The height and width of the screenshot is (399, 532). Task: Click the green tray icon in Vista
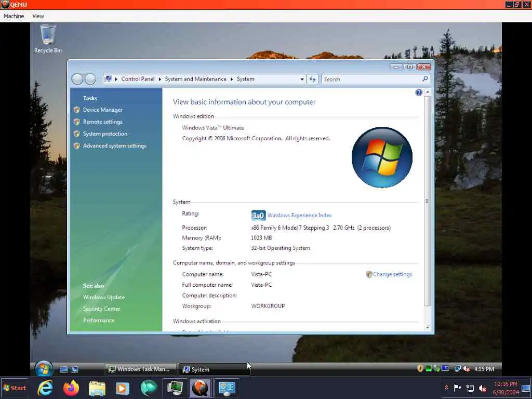pyautogui.click(x=429, y=368)
